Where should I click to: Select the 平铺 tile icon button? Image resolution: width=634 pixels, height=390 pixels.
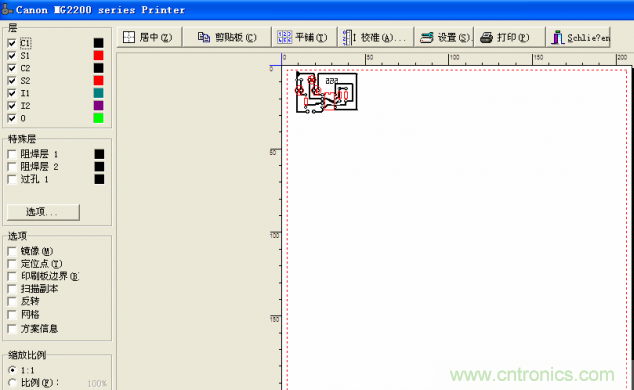[x=304, y=38]
